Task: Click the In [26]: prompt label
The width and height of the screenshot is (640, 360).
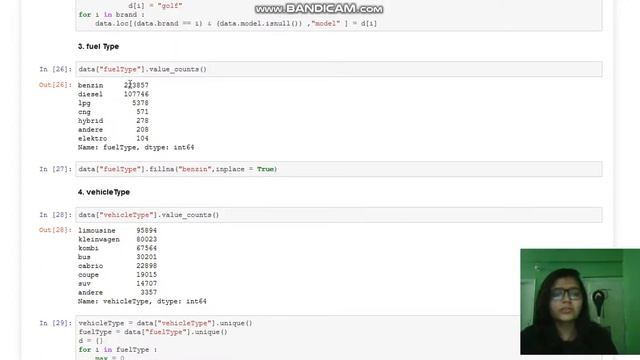Action: click(55, 69)
